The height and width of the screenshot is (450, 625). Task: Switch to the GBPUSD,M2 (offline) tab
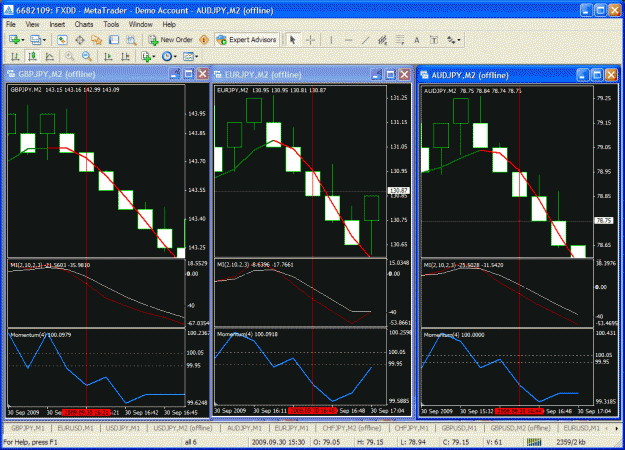point(520,428)
